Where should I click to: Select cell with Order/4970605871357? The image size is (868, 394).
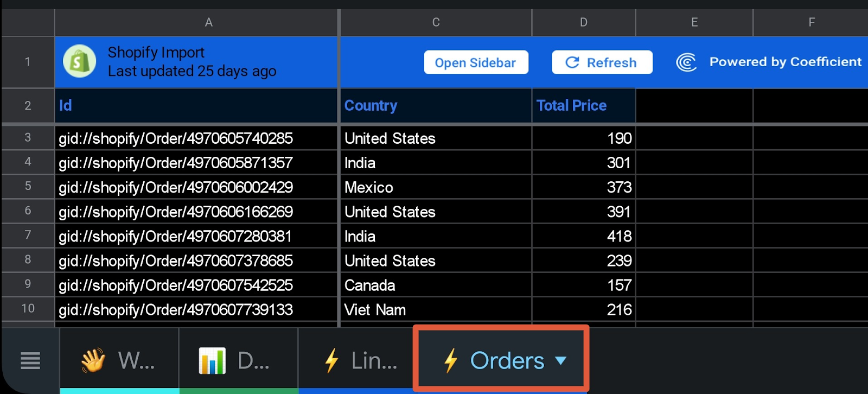coord(196,162)
